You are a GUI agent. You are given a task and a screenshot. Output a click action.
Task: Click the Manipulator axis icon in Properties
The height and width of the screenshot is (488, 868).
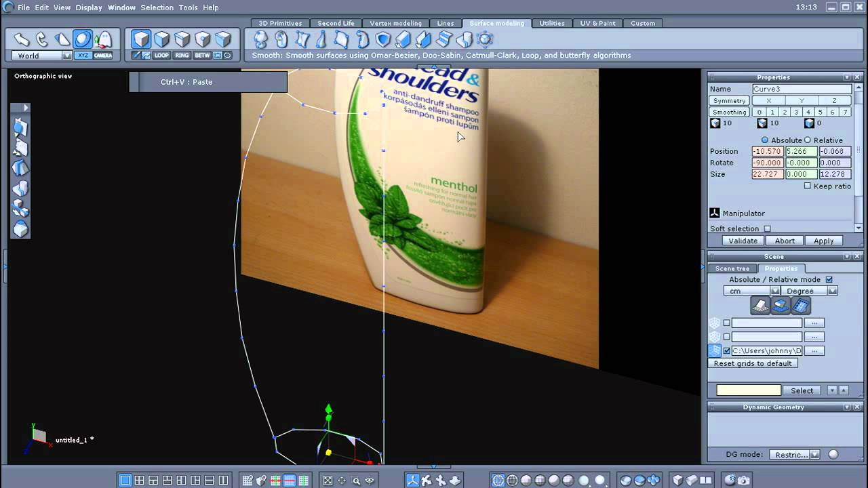tap(714, 213)
